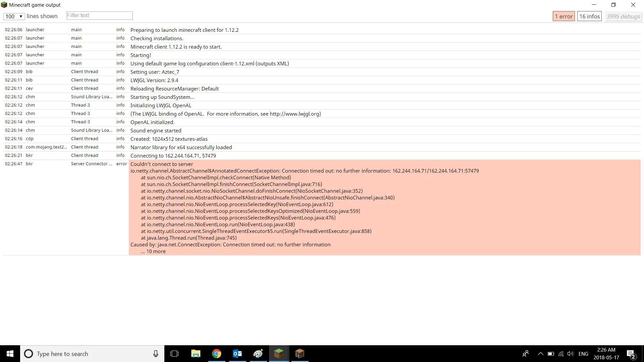Image resolution: width=644 pixels, height=362 pixels.
Task: Toggle the error log filter display
Action: (564, 16)
